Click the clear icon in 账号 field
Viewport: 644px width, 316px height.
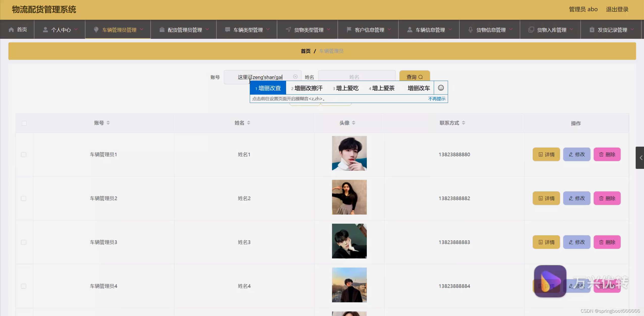tap(295, 77)
